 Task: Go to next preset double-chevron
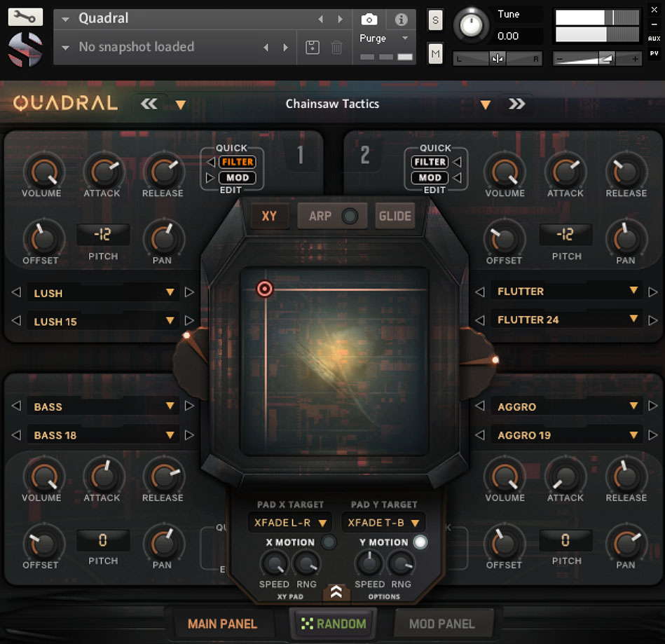click(516, 104)
